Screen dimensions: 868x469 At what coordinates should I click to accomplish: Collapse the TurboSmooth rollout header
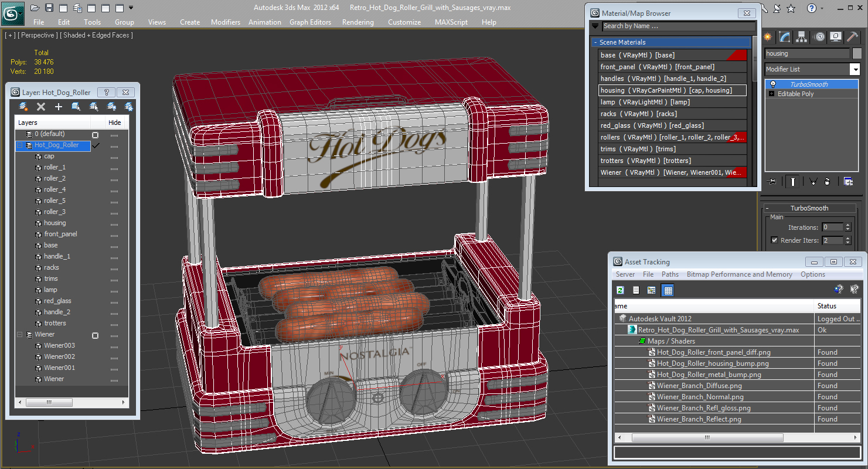click(809, 208)
